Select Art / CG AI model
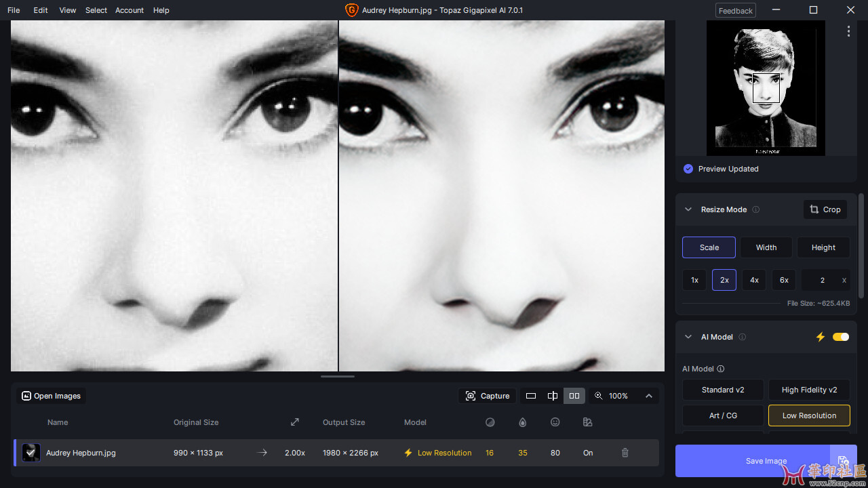This screenshot has width=868, height=488. [723, 415]
